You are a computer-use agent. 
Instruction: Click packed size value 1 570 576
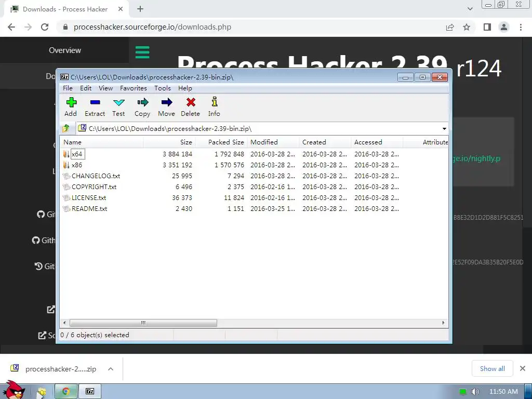click(x=229, y=165)
